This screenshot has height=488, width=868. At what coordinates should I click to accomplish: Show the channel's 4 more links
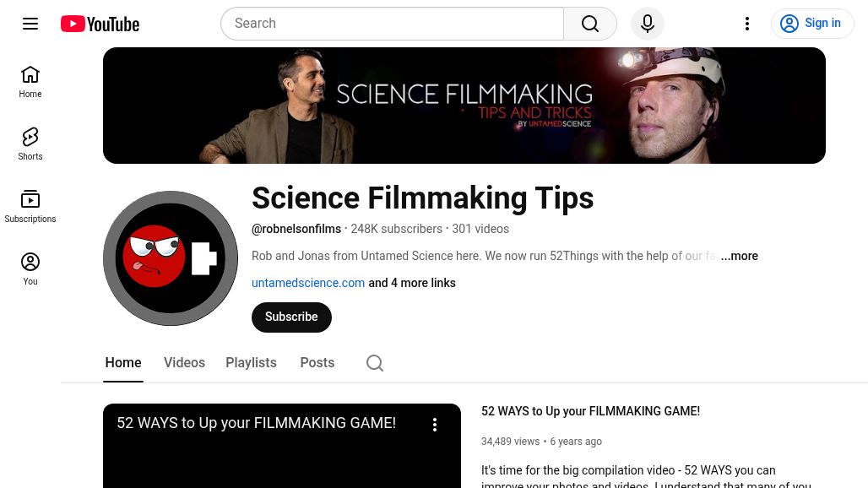point(411,283)
